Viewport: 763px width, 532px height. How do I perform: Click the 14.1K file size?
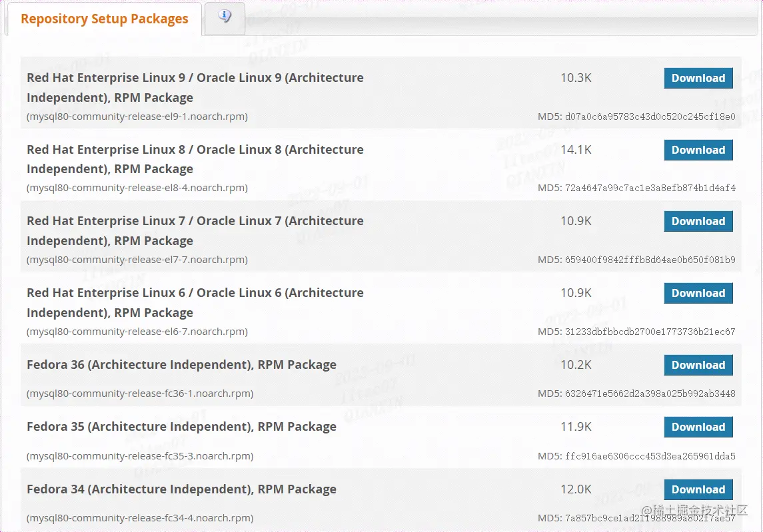(x=576, y=150)
